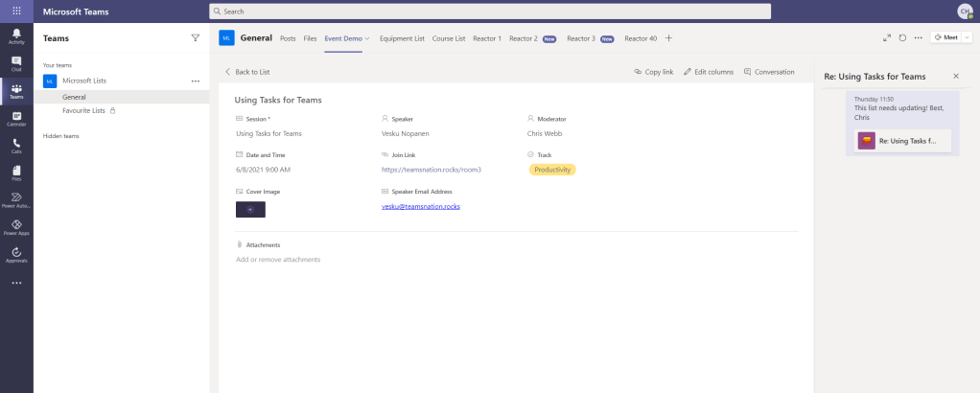Click Back to List
The height and width of the screenshot is (393, 980).
247,72
